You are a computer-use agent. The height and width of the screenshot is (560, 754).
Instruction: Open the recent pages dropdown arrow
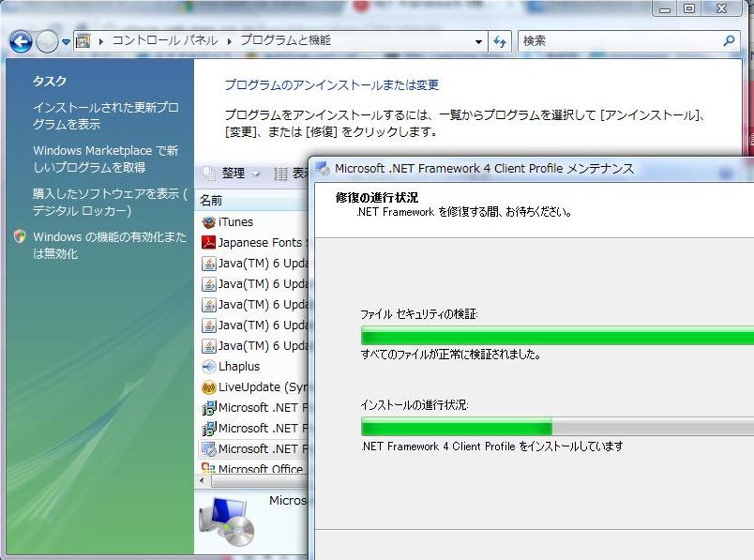66,42
